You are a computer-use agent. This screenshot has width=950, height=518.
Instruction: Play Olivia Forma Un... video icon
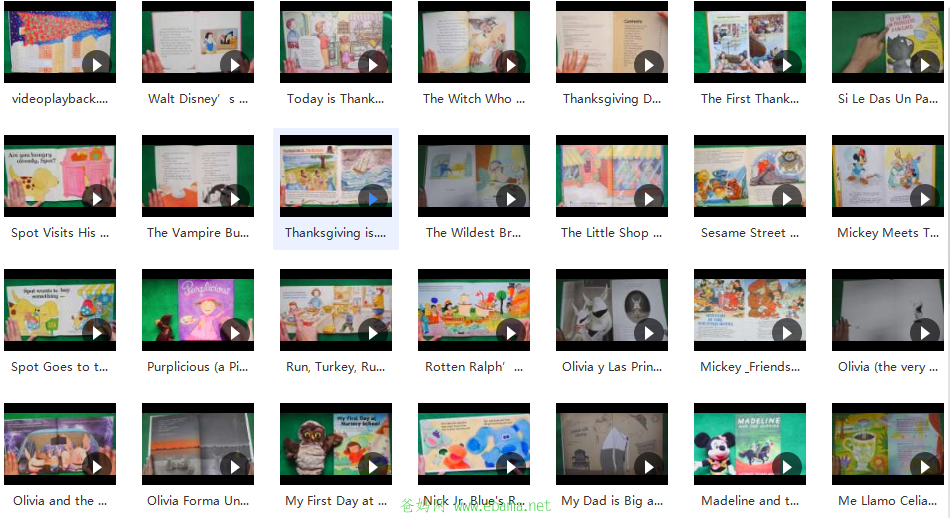point(235,466)
